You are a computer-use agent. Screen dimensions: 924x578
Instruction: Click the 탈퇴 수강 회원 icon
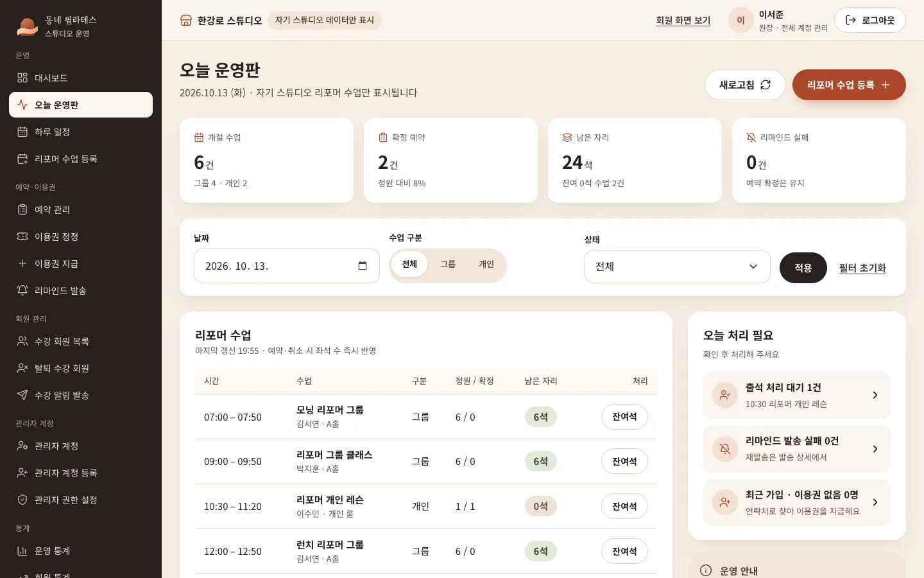click(22, 368)
